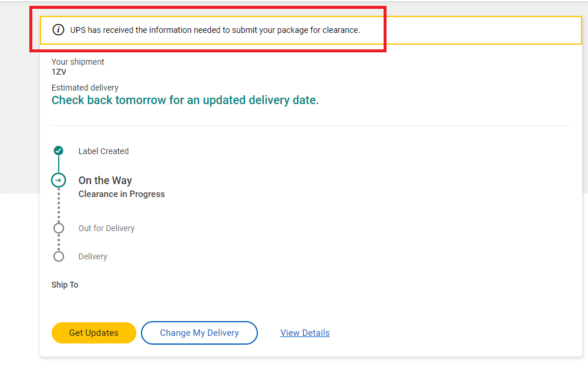
Task: Click the Your shipment label
Action: [x=78, y=62]
